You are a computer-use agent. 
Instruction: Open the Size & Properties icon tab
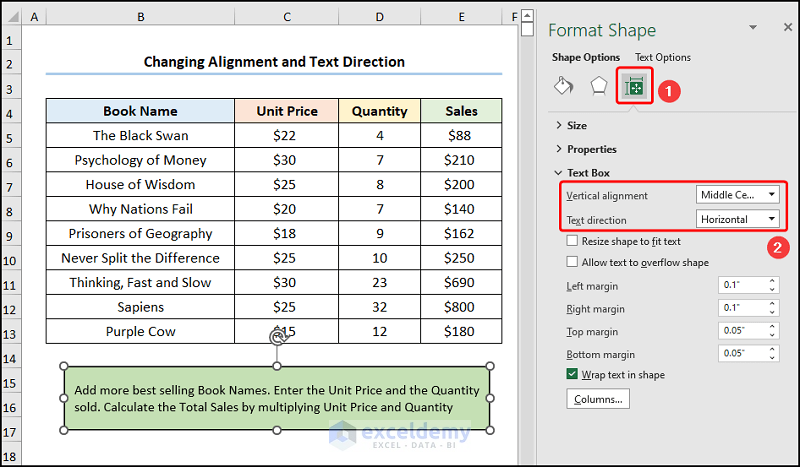(634, 87)
